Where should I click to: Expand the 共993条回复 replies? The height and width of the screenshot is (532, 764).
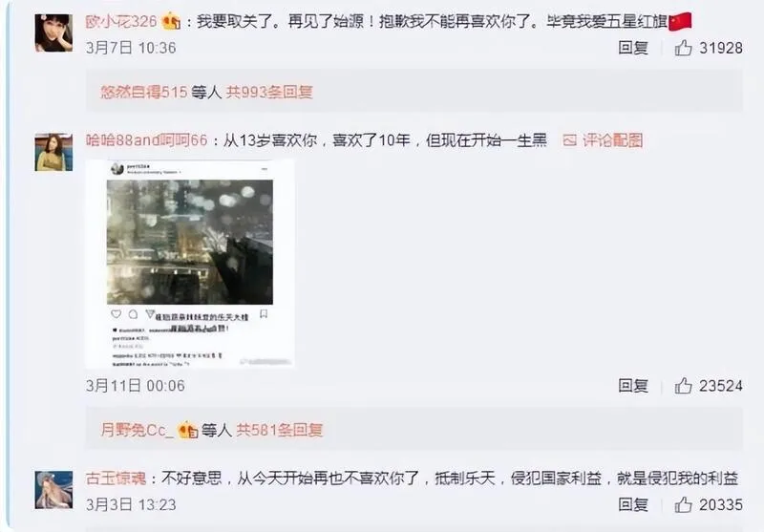[269, 92]
